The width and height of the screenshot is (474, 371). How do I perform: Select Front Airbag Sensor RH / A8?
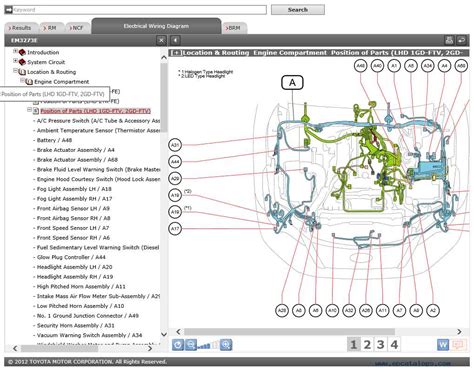click(x=73, y=218)
